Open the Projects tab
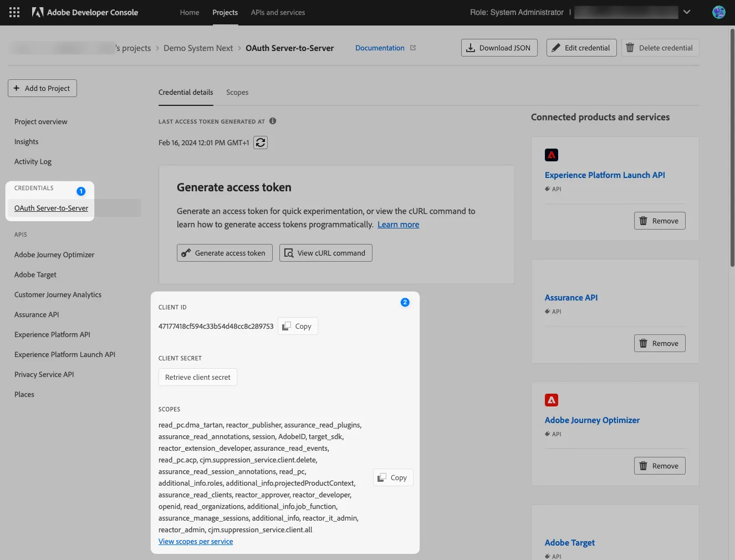735x560 pixels. (225, 12)
